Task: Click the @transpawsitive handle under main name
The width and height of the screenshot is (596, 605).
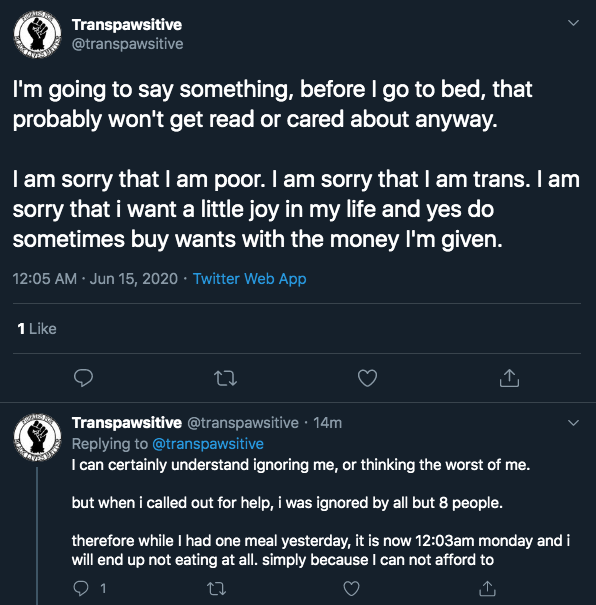Action: (128, 44)
